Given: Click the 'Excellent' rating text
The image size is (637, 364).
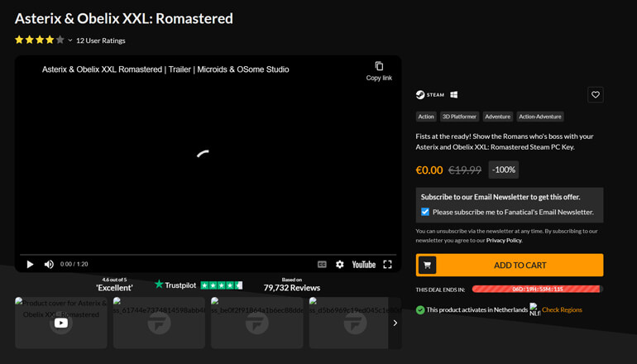Looking at the screenshot, I should coord(114,288).
